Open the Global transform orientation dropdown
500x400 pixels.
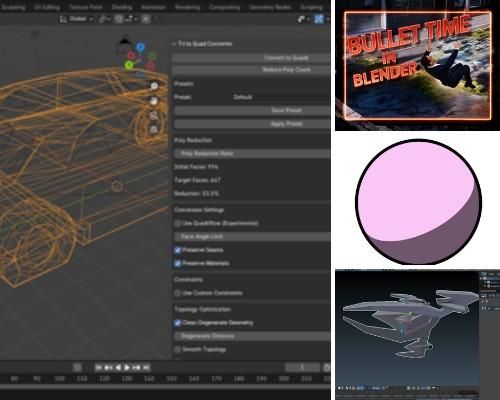pyautogui.click(x=77, y=19)
